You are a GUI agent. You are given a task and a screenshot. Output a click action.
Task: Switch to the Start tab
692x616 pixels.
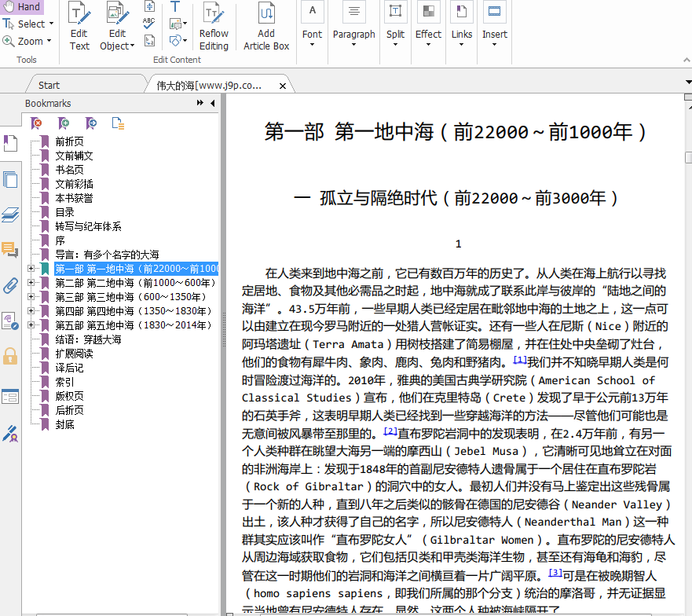[49, 85]
